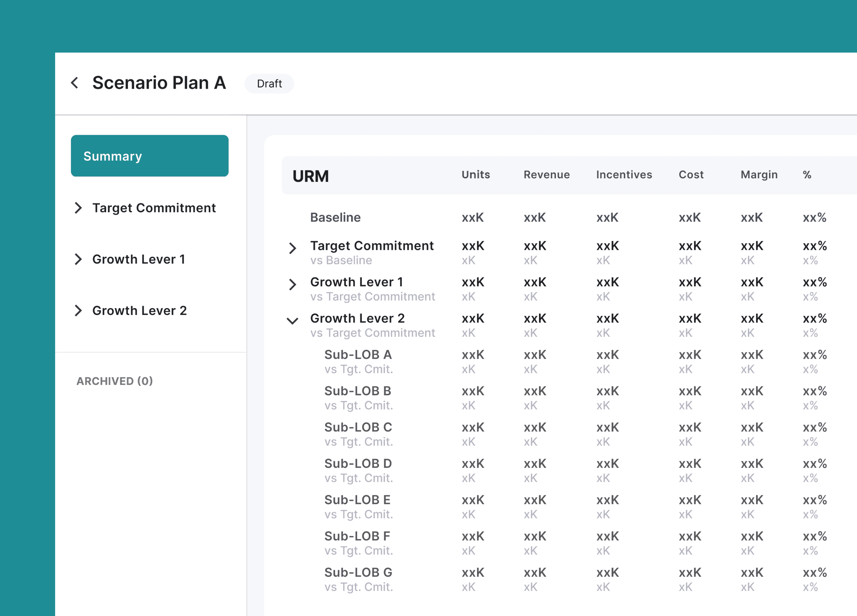The image size is (857, 616).
Task: Click the Draft status badge
Action: [x=269, y=83]
